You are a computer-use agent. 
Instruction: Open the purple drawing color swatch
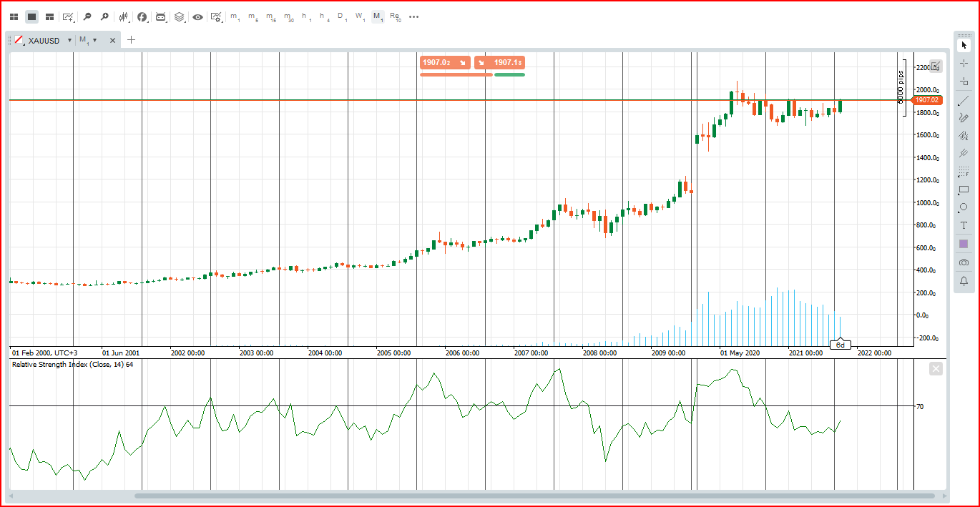[964, 244]
